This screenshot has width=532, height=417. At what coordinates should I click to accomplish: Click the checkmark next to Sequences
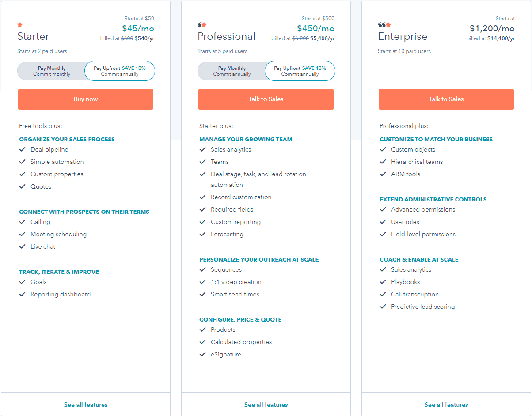(203, 269)
